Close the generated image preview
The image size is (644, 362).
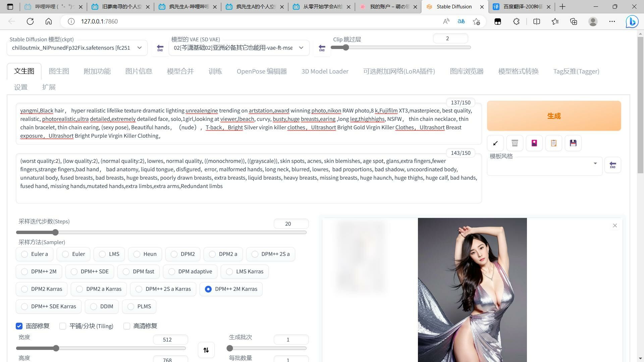pos(615,226)
